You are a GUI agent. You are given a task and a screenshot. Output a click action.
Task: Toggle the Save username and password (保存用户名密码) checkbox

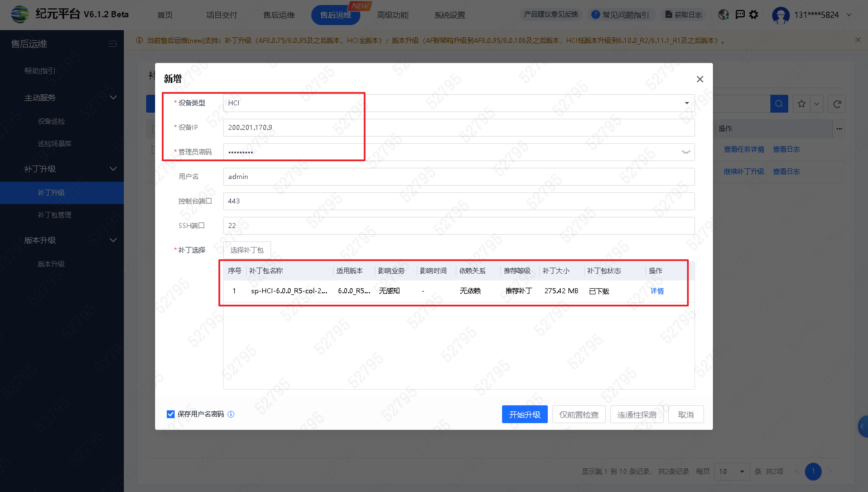pyautogui.click(x=171, y=414)
